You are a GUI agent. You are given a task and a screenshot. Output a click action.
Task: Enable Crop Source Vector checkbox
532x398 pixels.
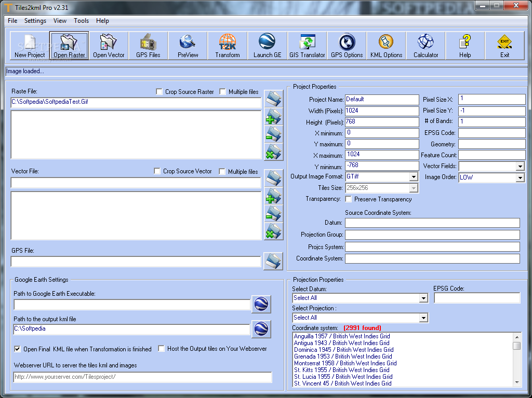(157, 171)
